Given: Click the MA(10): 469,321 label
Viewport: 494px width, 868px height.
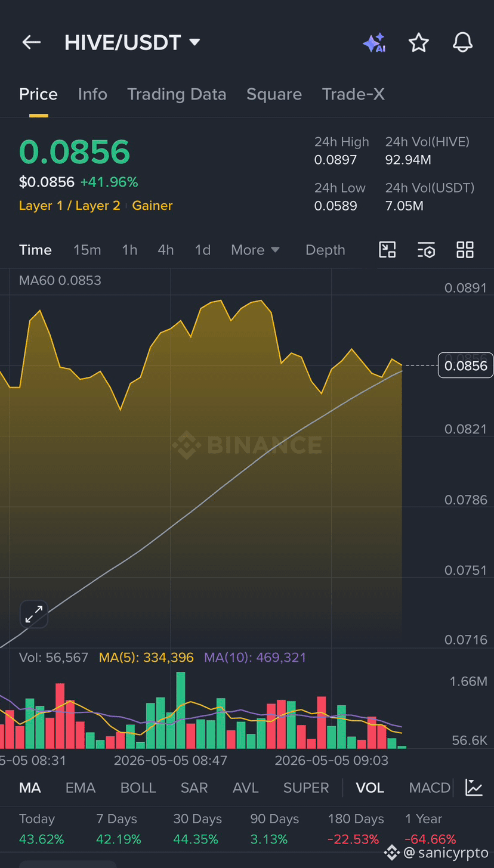Looking at the screenshot, I should pos(255,658).
